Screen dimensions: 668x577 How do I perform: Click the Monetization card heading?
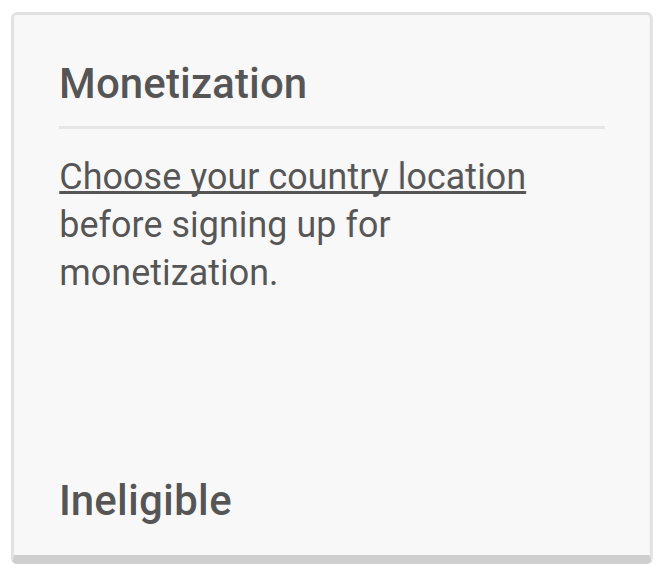(x=183, y=83)
